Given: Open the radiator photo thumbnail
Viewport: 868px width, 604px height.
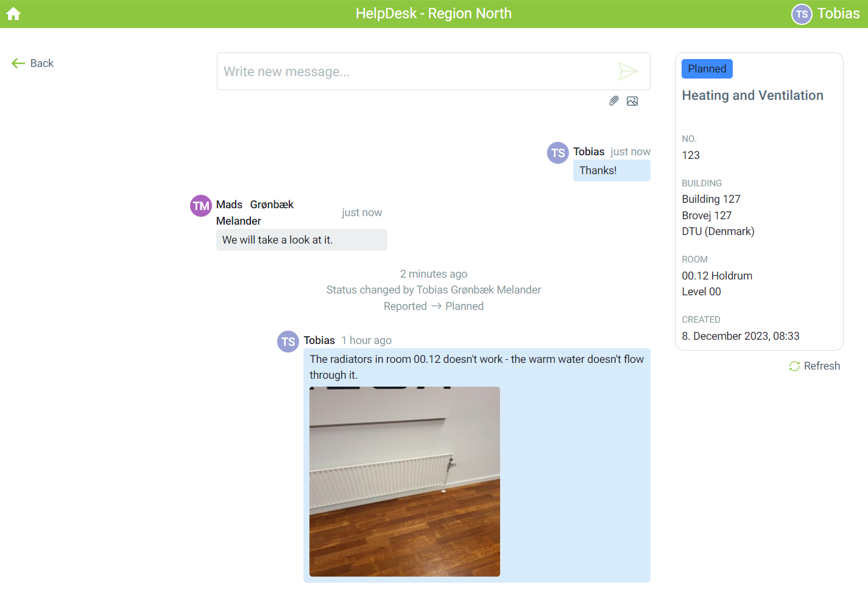Looking at the screenshot, I should (x=404, y=481).
